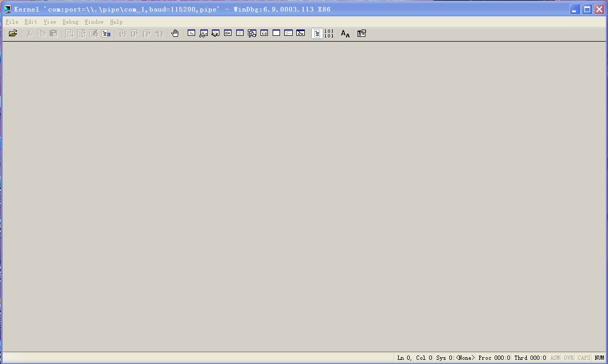Image resolution: width=608 pixels, height=364 pixels.
Task: Minimize the WinDbg window
Action: [575, 9]
